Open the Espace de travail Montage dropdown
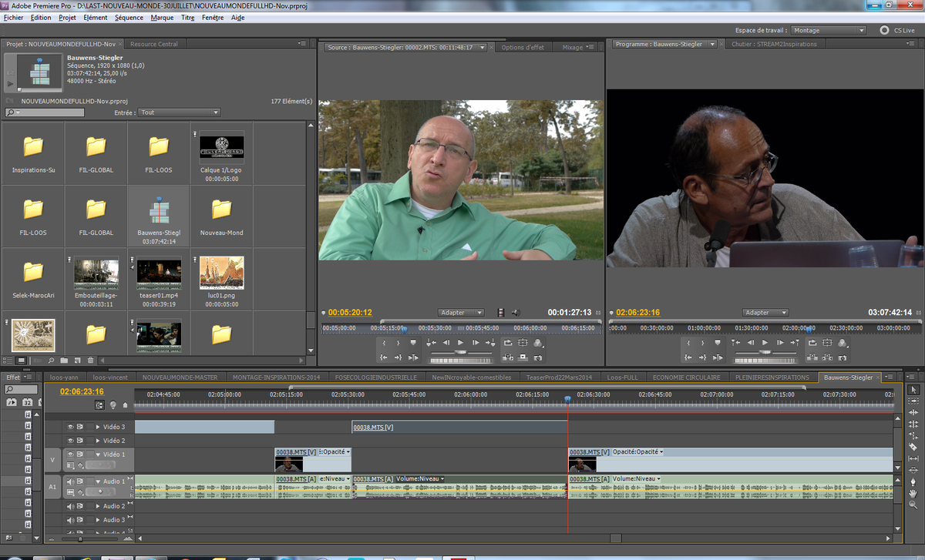 tap(829, 31)
